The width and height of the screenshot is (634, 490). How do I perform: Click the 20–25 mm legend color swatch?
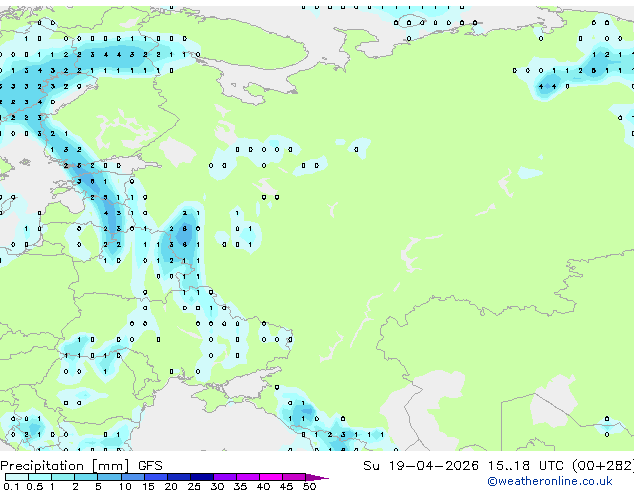click(x=178, y=477)
